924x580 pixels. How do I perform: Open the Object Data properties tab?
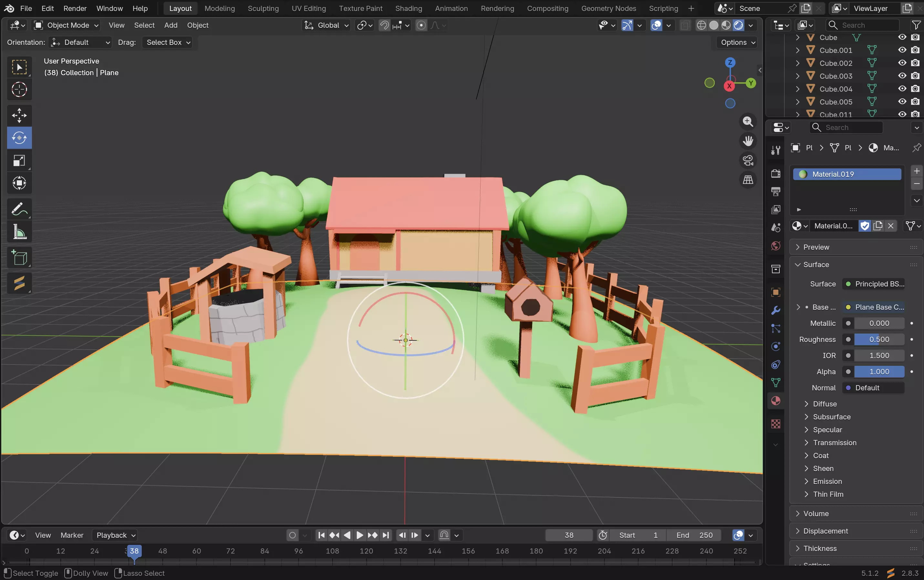tap(775, 383)
